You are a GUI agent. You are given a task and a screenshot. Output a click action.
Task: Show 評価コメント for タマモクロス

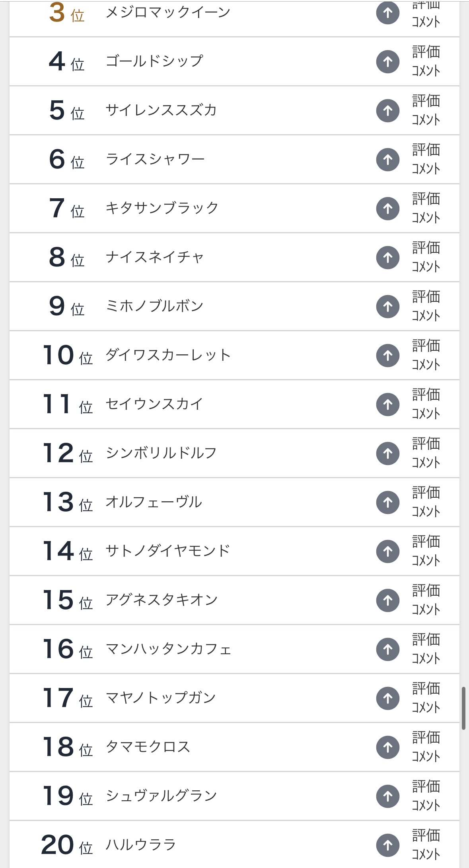click(426, 747)
